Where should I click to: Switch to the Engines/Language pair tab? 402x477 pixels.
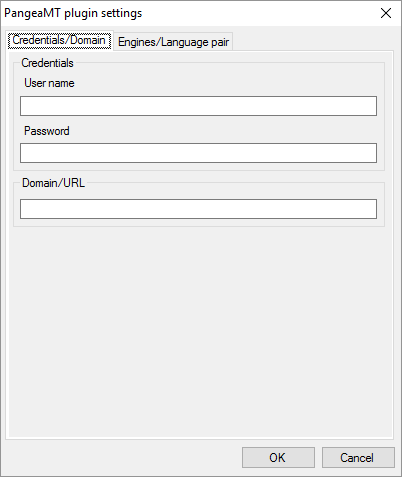pyautogui.click(x=173, y=42)
